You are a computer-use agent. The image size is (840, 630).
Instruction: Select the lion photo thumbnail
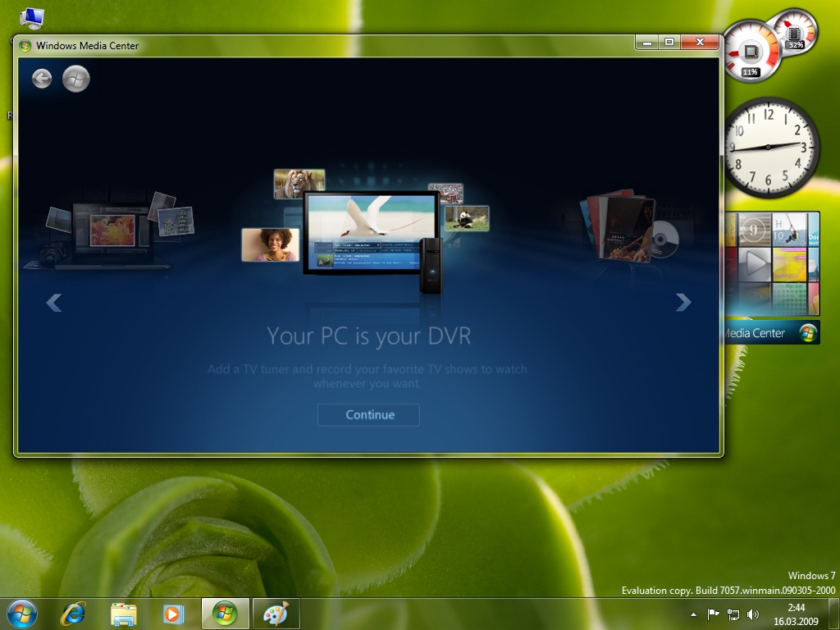299,183
